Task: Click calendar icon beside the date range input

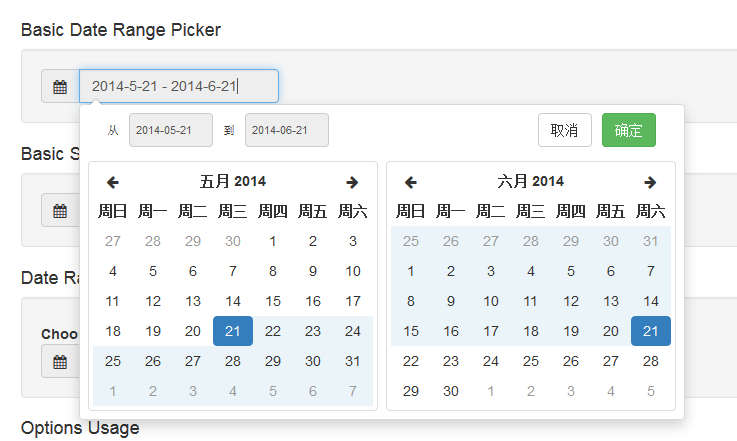Action: 60,87
